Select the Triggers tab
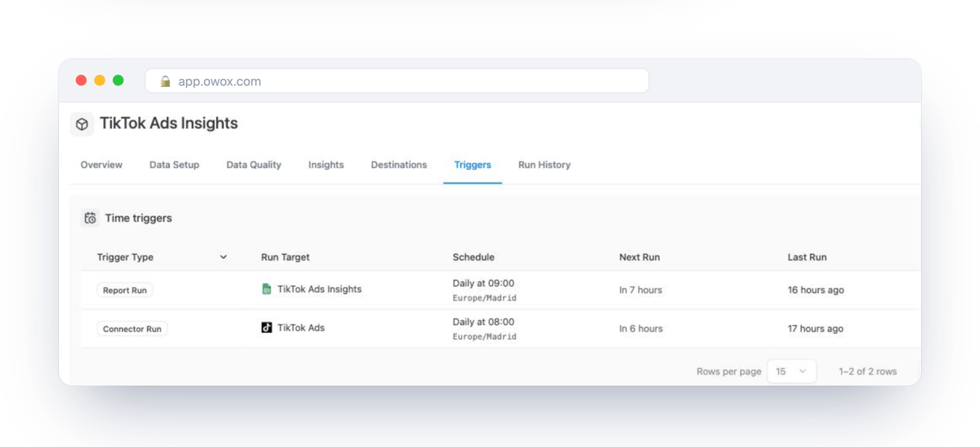Screen dimensions: 980x447 473,165
